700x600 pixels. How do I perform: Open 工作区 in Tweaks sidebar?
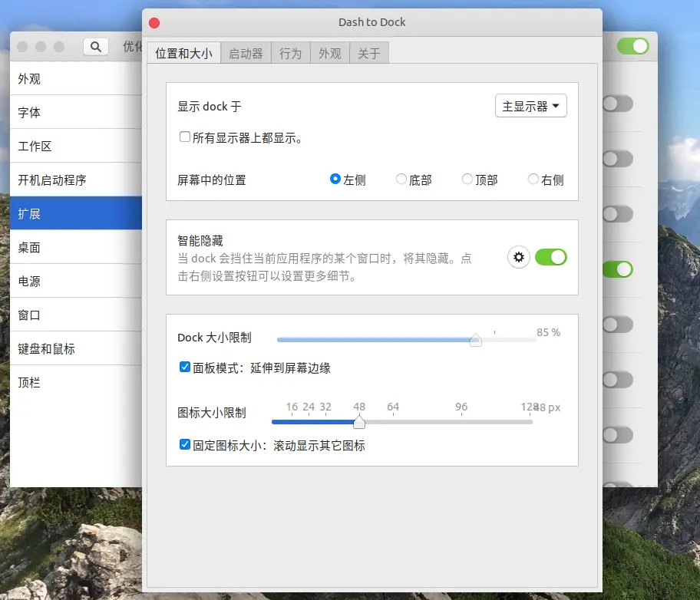76,146
